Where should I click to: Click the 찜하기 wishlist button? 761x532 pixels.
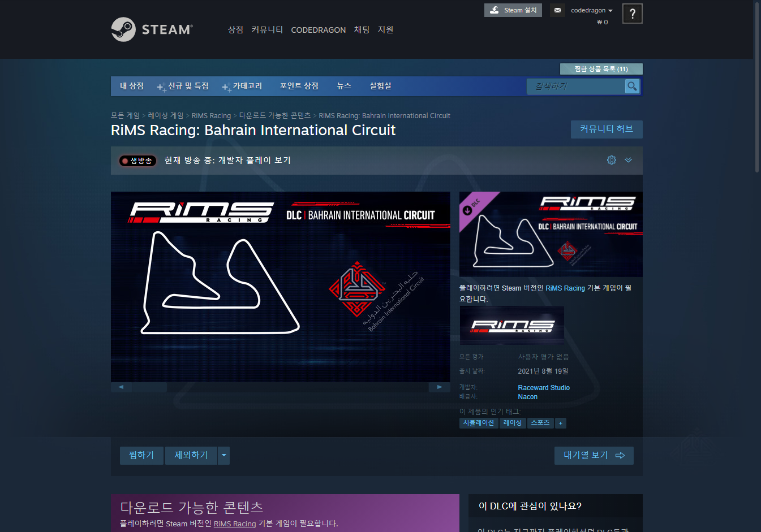point(141,456)
